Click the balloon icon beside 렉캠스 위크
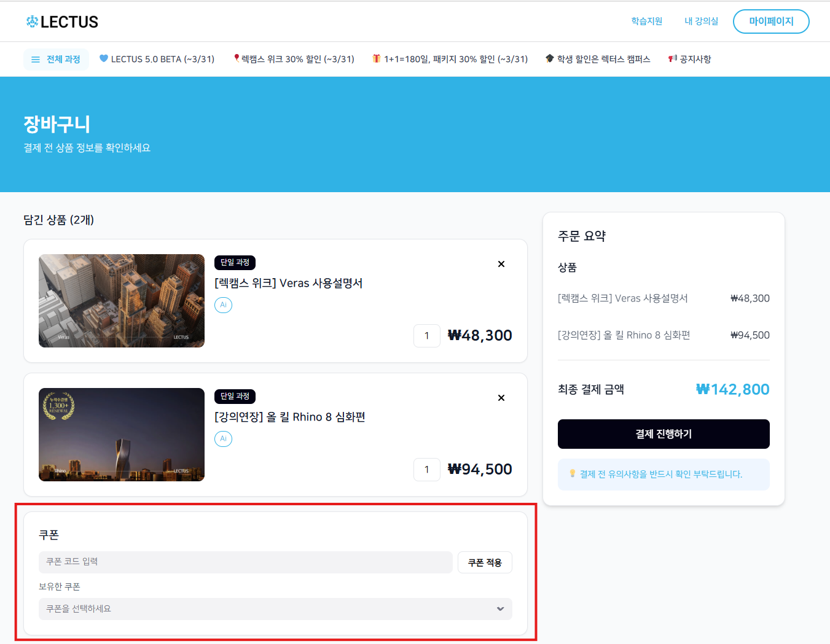The width and height of the screenshot is (830, 644). click(237, 59)
